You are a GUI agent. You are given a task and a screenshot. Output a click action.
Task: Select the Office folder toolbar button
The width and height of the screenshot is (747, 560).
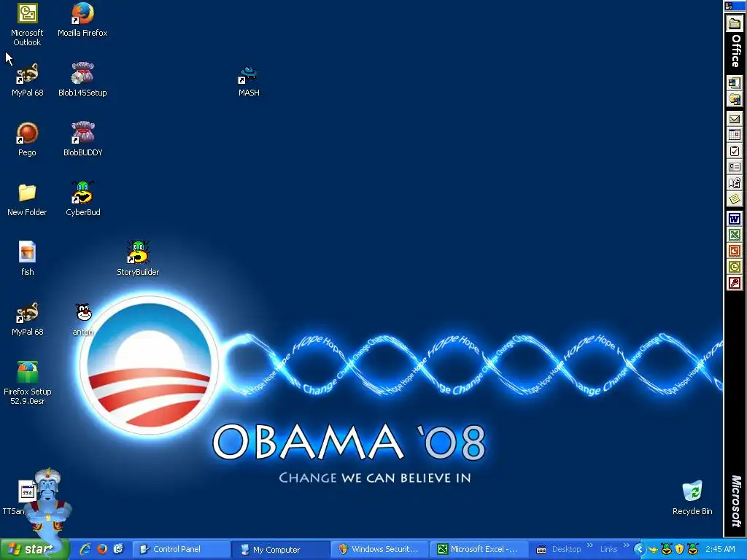734,23
